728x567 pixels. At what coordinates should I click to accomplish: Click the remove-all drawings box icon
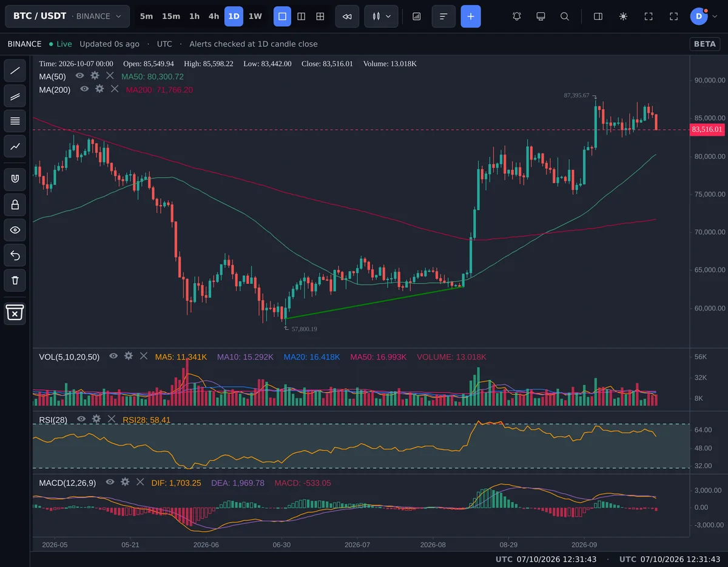coord(15,313)
